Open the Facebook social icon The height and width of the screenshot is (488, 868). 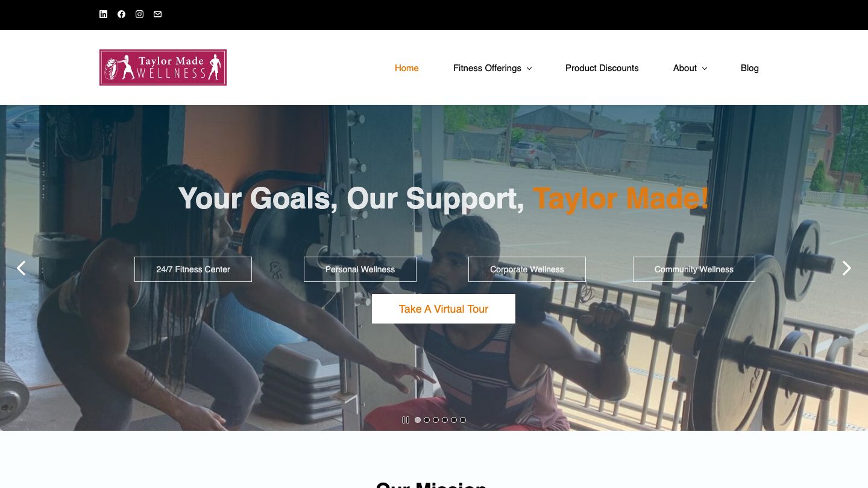[121, 14]
